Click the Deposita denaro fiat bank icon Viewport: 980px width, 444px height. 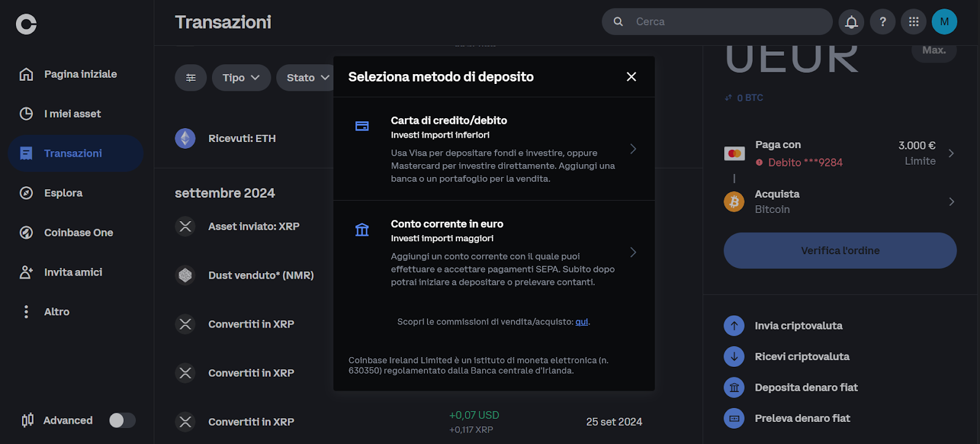coord(734,388)
